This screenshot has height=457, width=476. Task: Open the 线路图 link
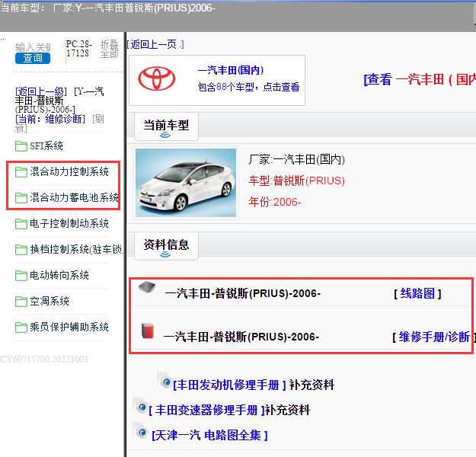417,294
